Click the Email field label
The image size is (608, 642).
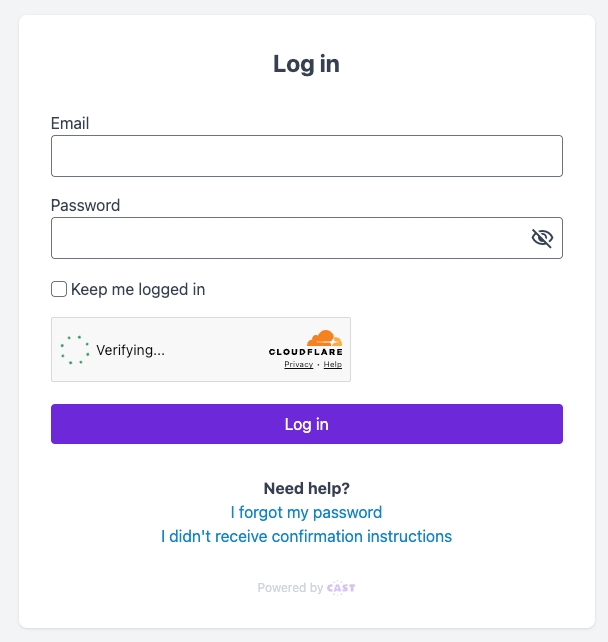click(70, 123)
